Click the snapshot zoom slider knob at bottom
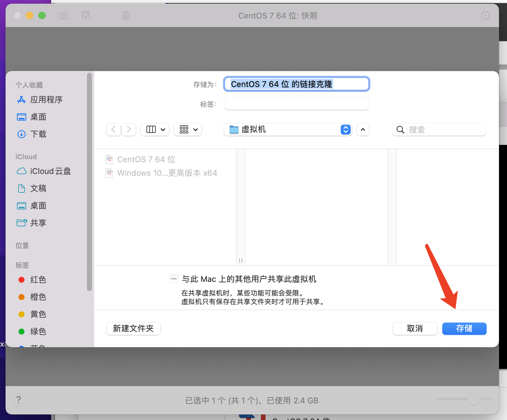The image size is (507, 420). [473, 399]
